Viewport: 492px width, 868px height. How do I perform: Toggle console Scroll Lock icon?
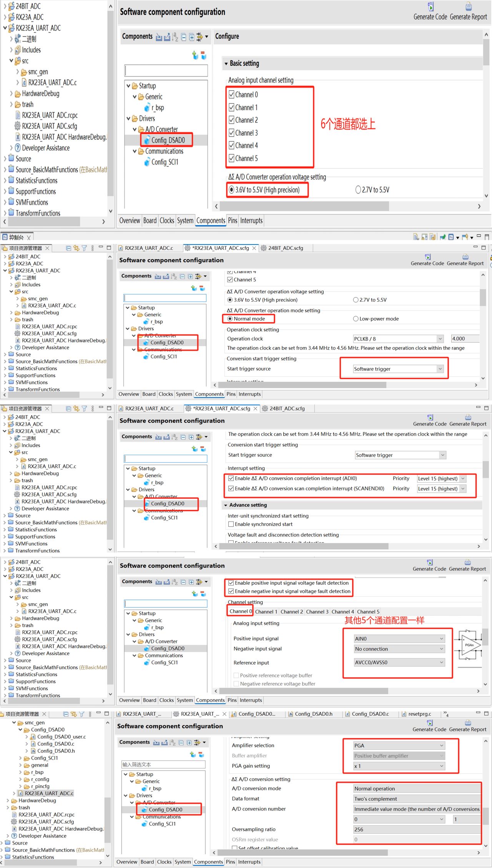[x=424, y=237]
